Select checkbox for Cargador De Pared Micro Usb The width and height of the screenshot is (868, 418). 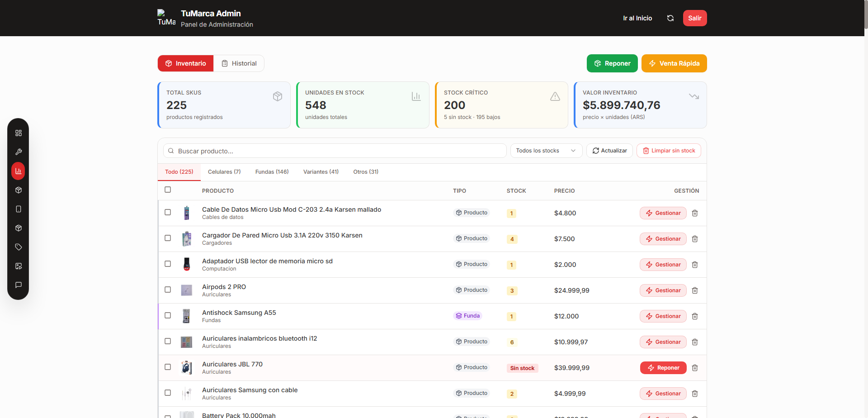point(168,238)
